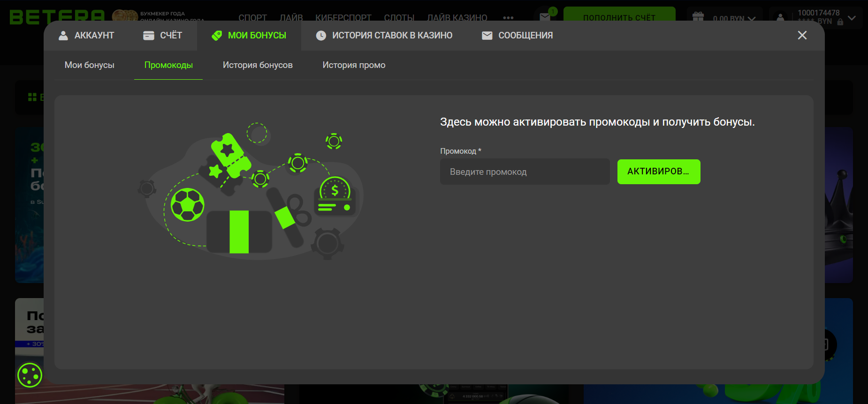868x404 pixels.
Task: Switch to the Счёт tab
Action: (162, 36)
